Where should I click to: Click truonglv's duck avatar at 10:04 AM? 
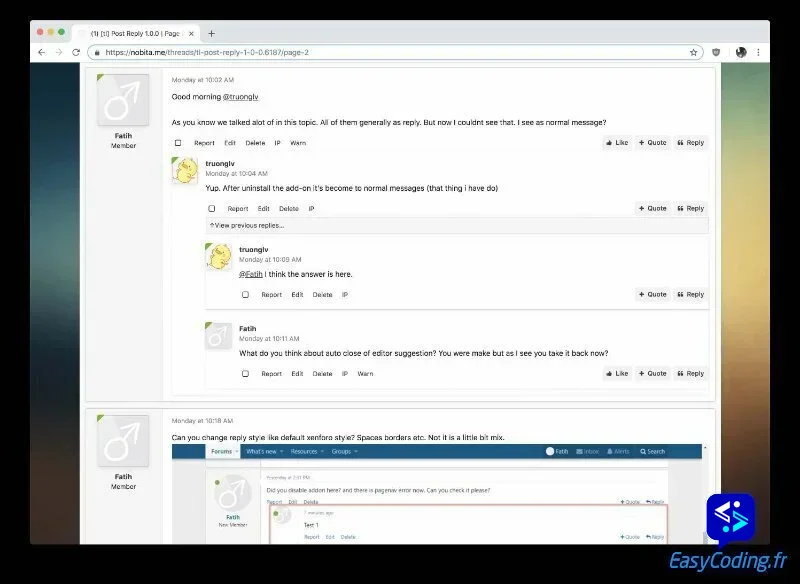[186, 171]
